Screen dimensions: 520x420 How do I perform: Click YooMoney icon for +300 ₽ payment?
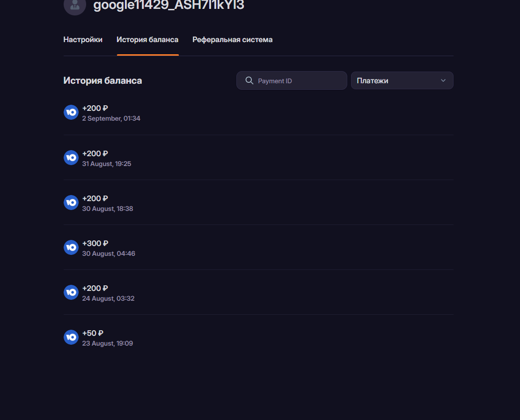coord(71,247)
